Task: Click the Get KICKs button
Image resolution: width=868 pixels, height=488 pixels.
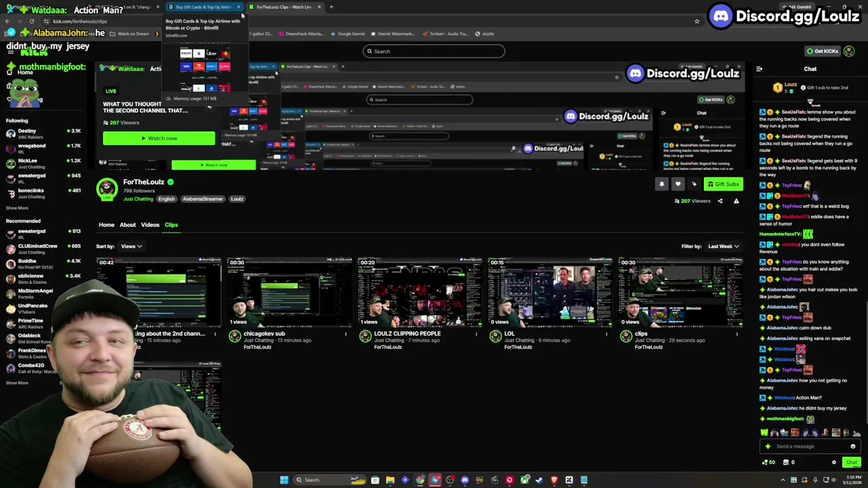Action: click(823, 51)
